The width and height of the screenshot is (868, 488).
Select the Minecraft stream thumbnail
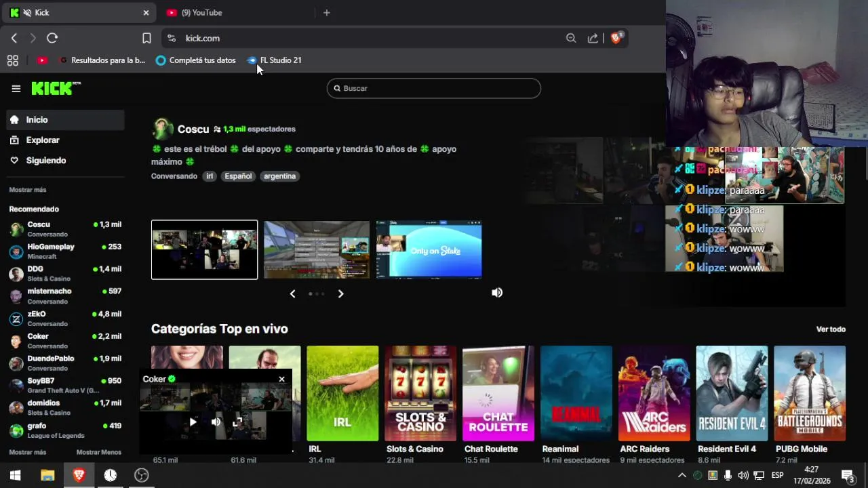pyautogui.click(x=317, y=249)
